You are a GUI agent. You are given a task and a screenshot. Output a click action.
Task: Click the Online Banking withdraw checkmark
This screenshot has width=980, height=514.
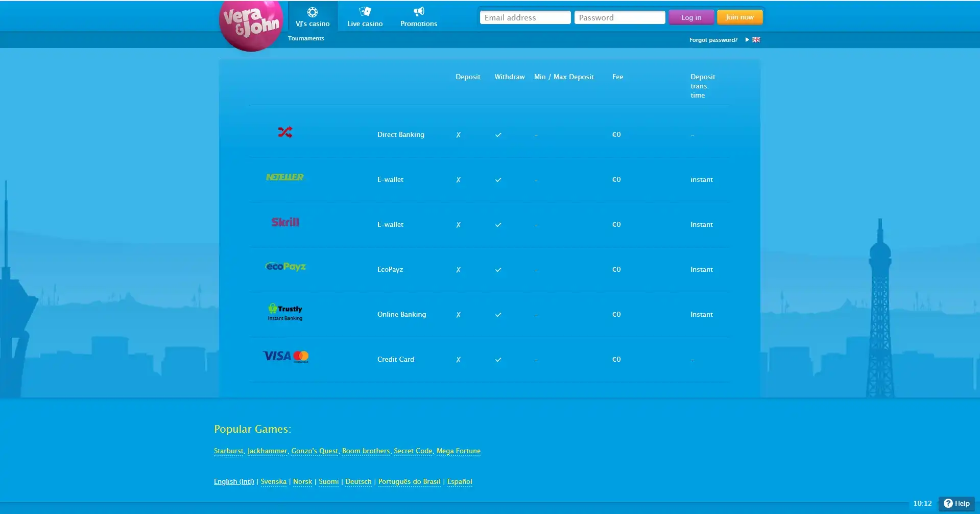[498, 315]
